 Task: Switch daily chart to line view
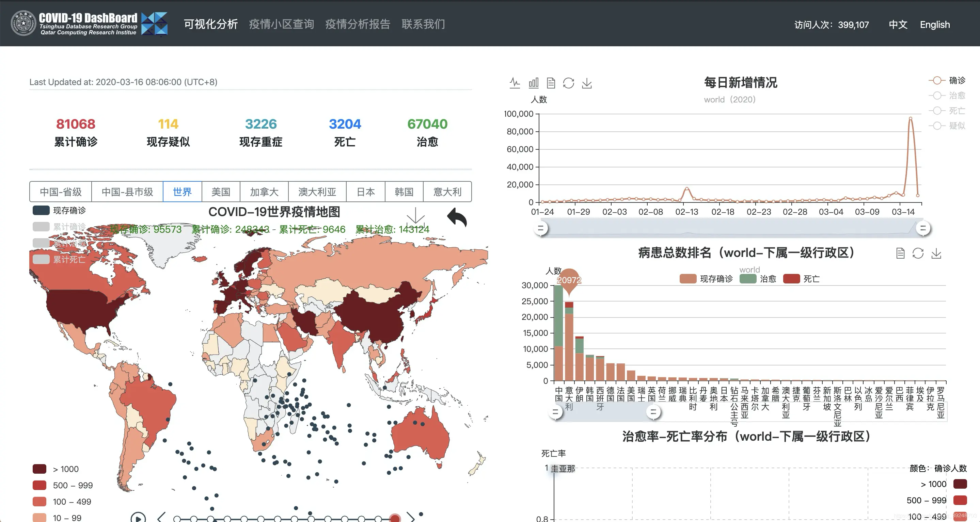[515, 82]
